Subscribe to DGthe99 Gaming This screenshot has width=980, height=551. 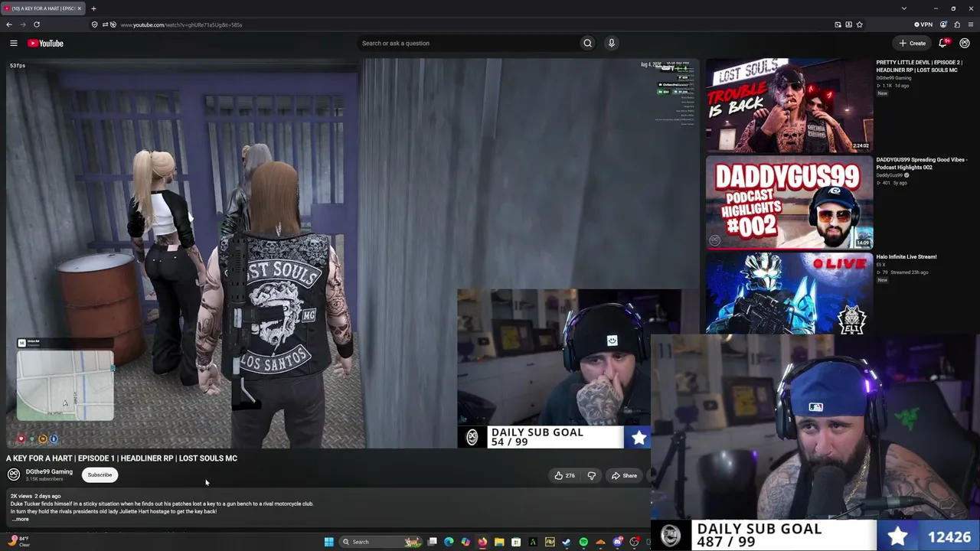pyautogui.click(x=100, y=475)
